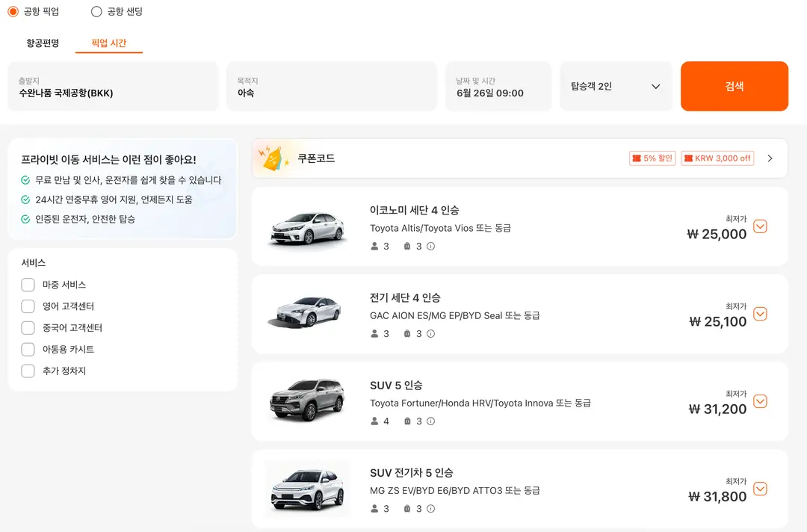
Task: Select the 공항 샌딩 radio option
Action: click(x=96, y=11)
